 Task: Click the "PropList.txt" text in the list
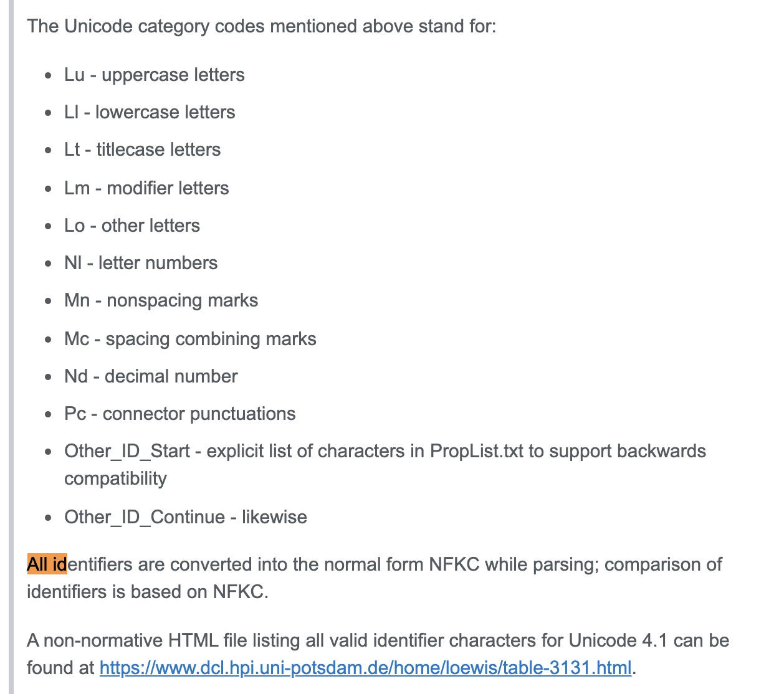click(477, 451)
